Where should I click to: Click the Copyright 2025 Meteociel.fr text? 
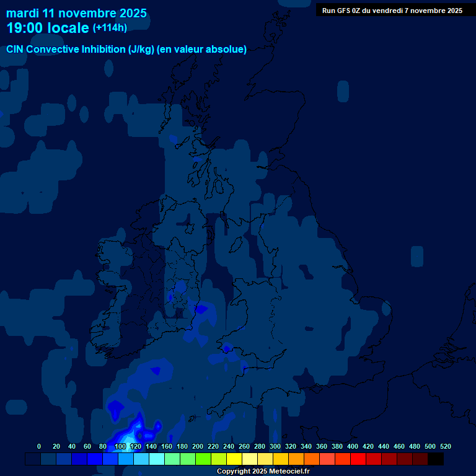263,472
